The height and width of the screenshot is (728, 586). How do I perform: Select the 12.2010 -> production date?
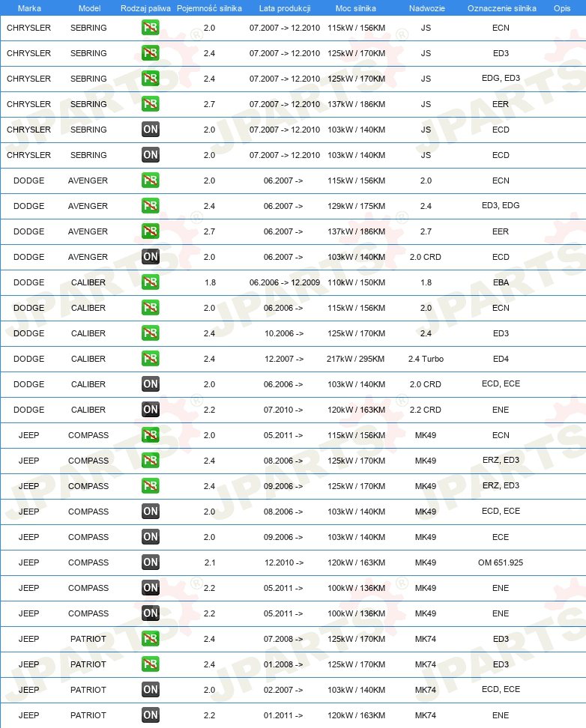pyautogui.click(x=284, y=562)
